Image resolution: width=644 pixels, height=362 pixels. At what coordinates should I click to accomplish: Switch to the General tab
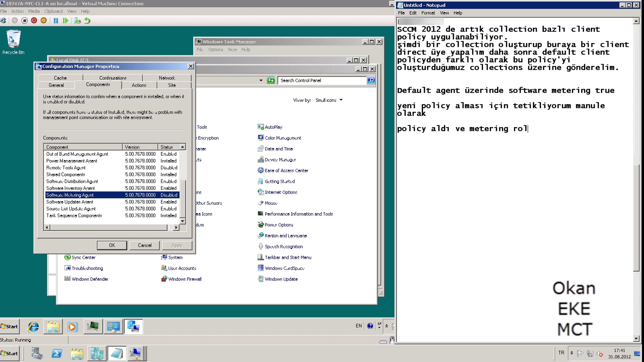pyautogui.click(x=56, y=85)
